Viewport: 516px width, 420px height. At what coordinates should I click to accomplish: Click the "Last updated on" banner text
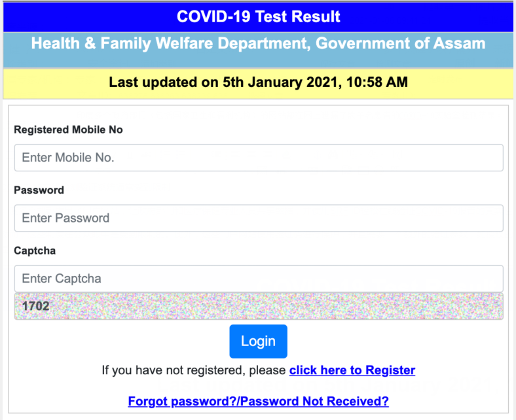coord(164,82)
